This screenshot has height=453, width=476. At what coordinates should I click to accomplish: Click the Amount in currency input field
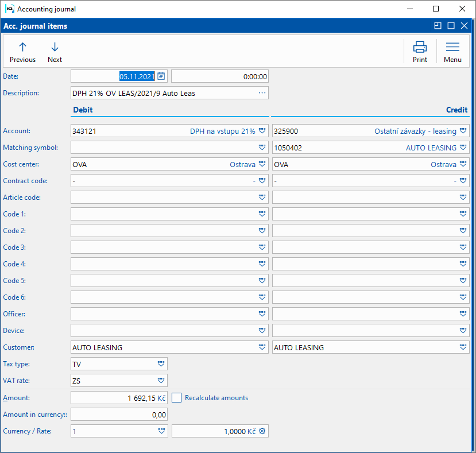[x=119, y=415]
